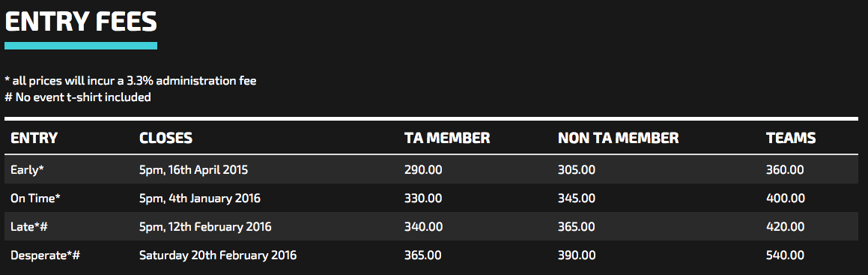Image resolution: width=868 pixels, height=275 pixels.
Task: Click the CLOSES column header
Action: [166, 138]
